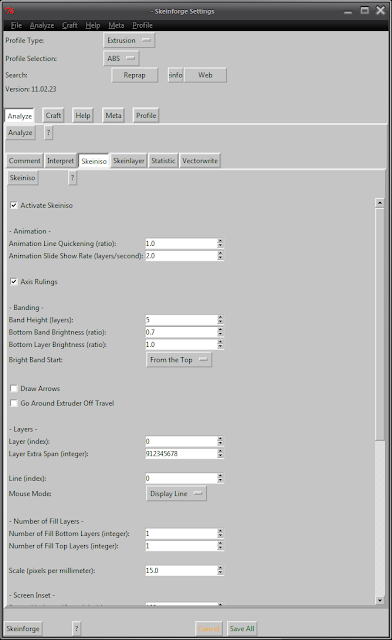Click the Animation Slide Show Rate field
The width and height of the screenshot is (392, 640).
181,256
